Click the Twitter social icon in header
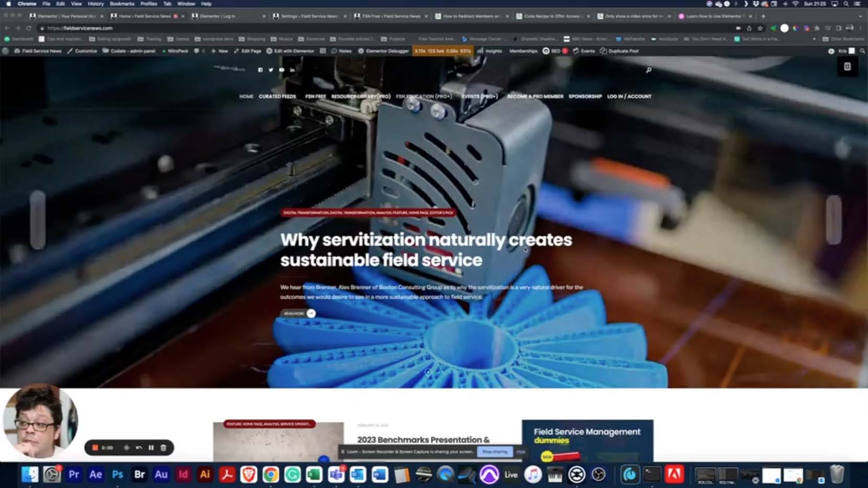This screenshot has height=488, width=868. click(271, 70)
